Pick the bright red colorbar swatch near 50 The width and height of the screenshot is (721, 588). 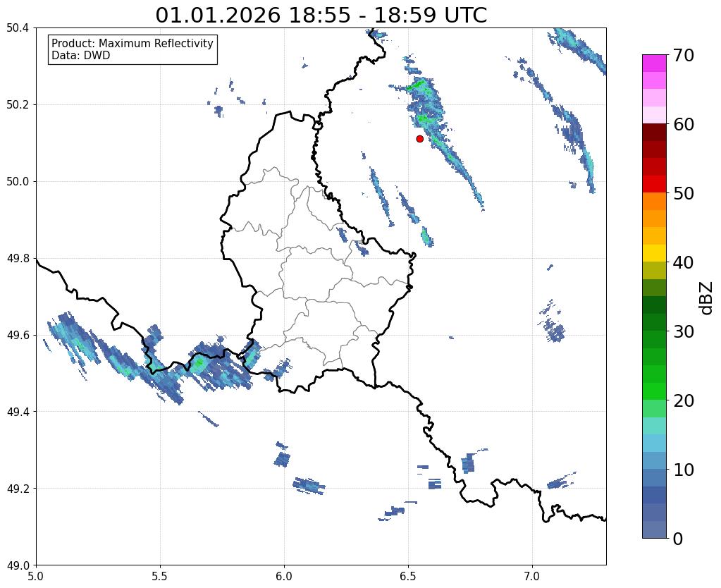[x=654, y=184]
